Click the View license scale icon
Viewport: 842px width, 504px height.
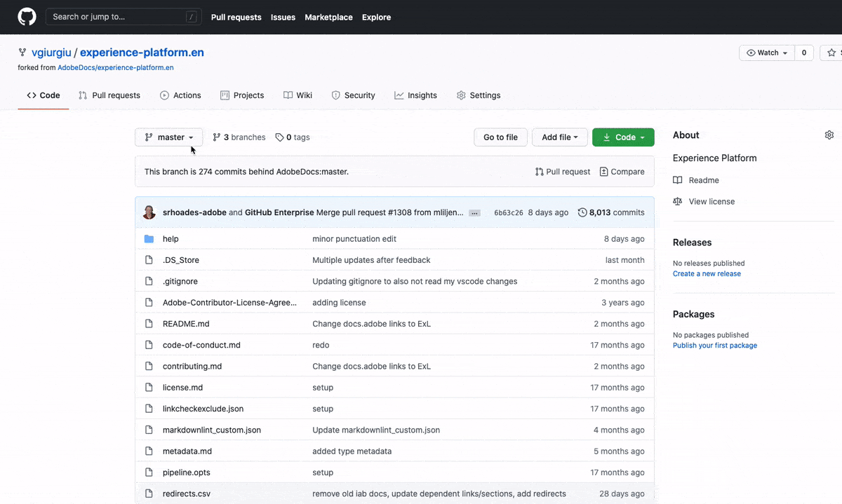tap(678, 201)
